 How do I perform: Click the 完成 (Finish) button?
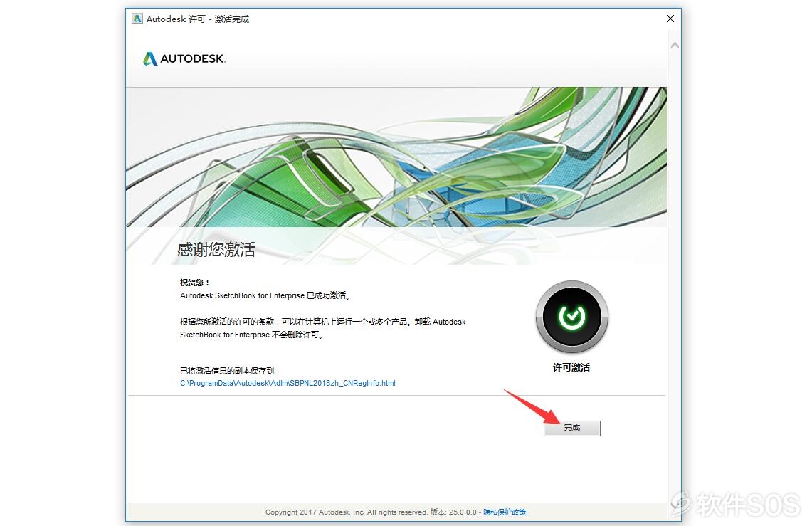(571, 428)
